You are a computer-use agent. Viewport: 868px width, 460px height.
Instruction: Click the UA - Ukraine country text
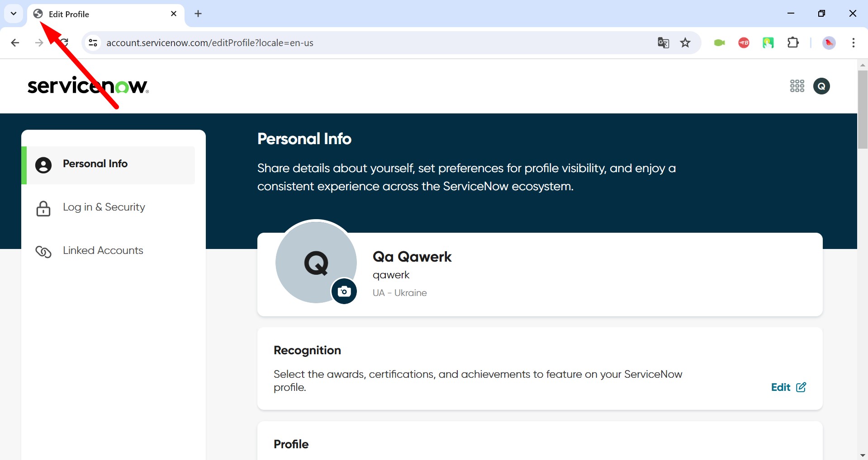pos(400,293)
